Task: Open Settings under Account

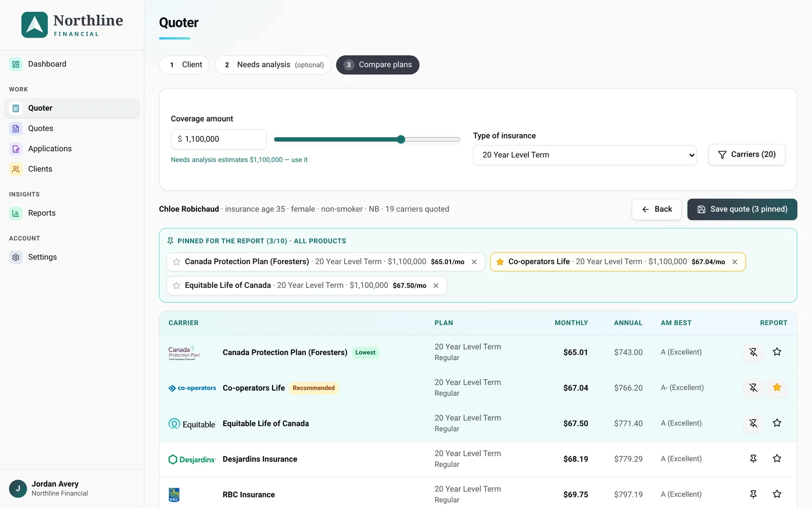Action: click(72, 257)
